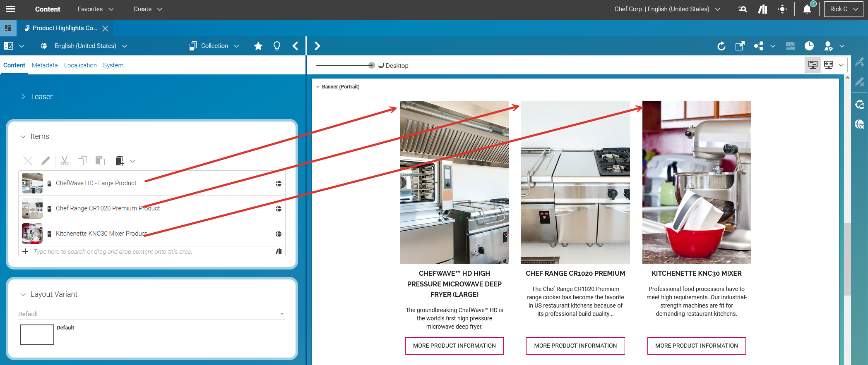Toggle the single desktop preview mode button
868x365 pixels.
pyautogui.click(x=813, y=65)
